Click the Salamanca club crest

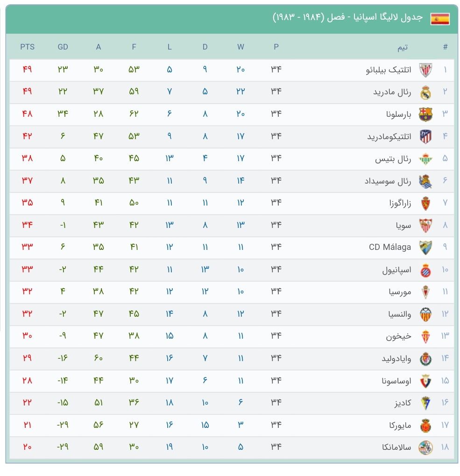[x=425, y=448]
